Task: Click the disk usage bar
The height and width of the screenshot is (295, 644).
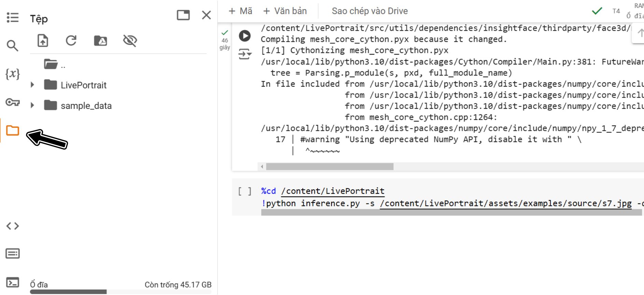Action: coord(121,292)
